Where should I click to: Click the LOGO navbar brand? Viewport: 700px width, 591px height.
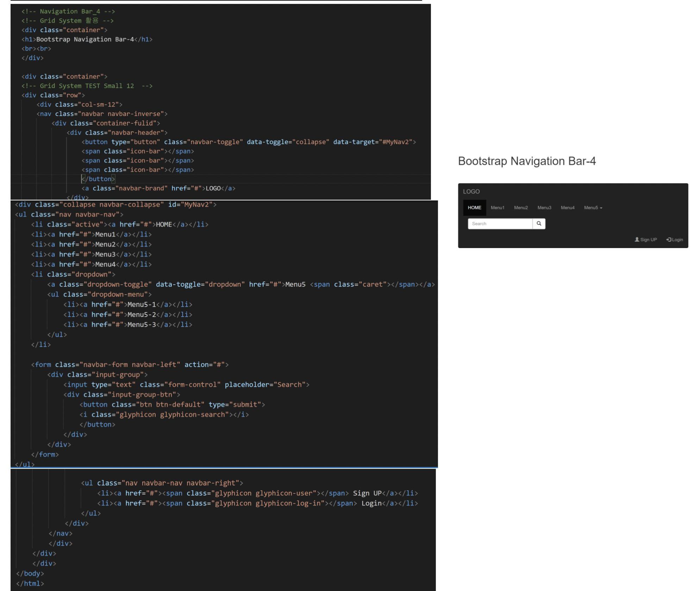coord(471,192)
